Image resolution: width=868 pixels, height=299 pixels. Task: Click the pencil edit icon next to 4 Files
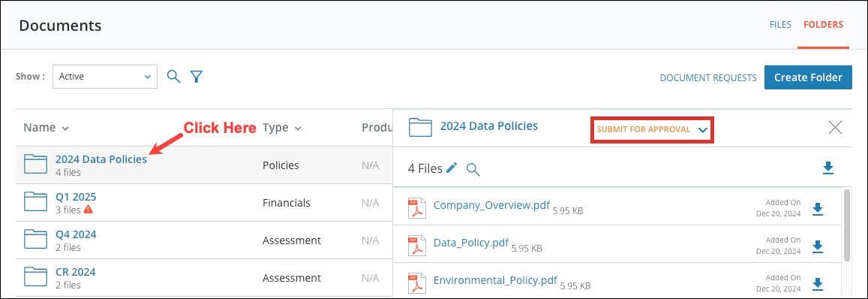pyautogui.click(x=452, y=168)
